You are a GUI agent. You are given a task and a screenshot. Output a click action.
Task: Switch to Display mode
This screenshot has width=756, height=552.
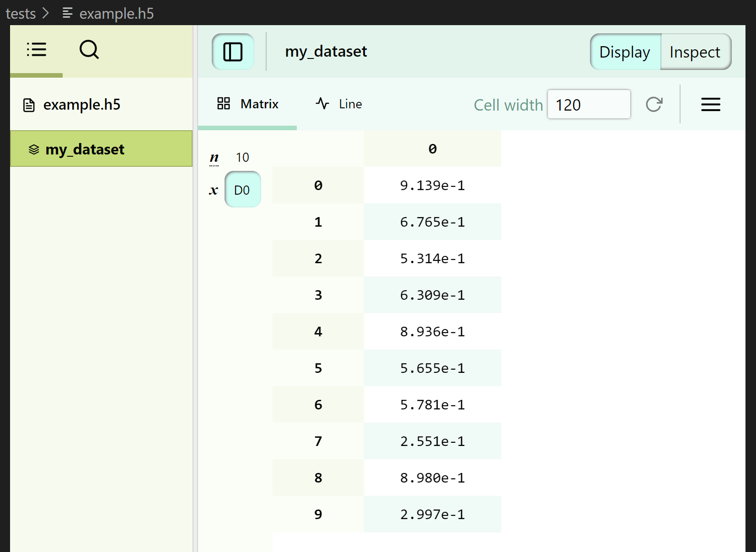[625, 52]
